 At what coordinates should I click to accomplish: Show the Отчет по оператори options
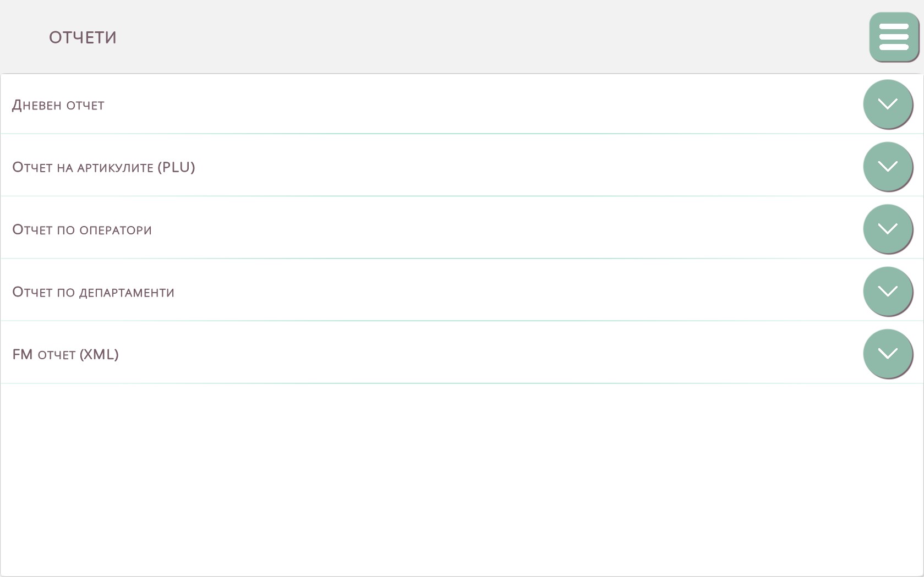pyautogui.click(x=887, y=228)
